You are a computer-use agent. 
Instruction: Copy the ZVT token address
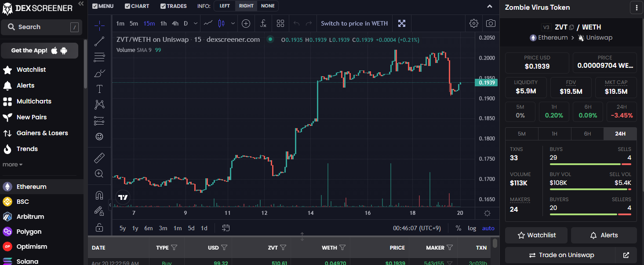571,27
